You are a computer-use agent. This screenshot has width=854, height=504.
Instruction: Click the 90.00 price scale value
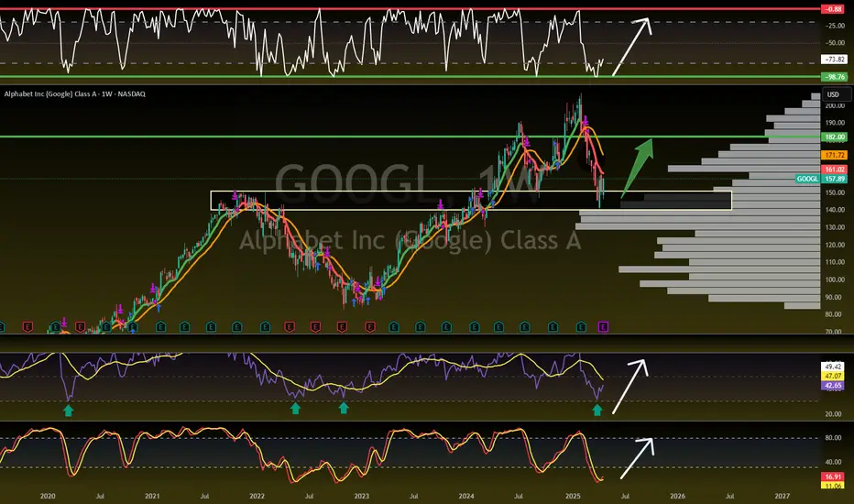[x=835, y=297]
